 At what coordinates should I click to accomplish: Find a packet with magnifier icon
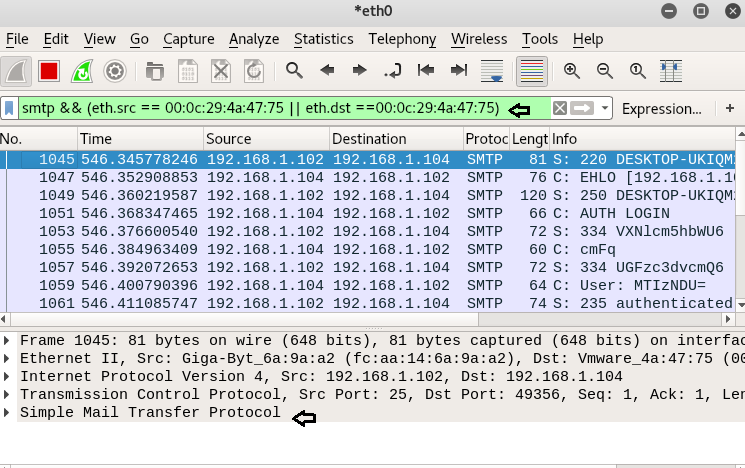[x=294, y=71]
